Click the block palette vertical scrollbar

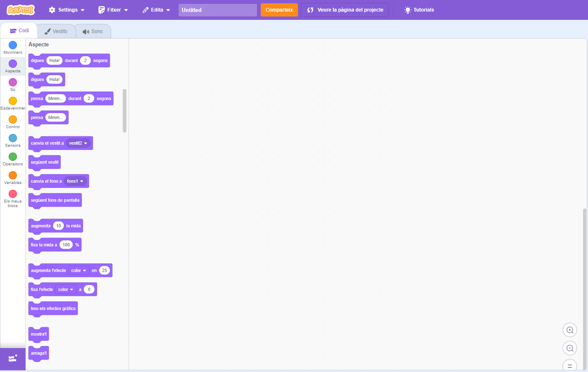[124, 111]
